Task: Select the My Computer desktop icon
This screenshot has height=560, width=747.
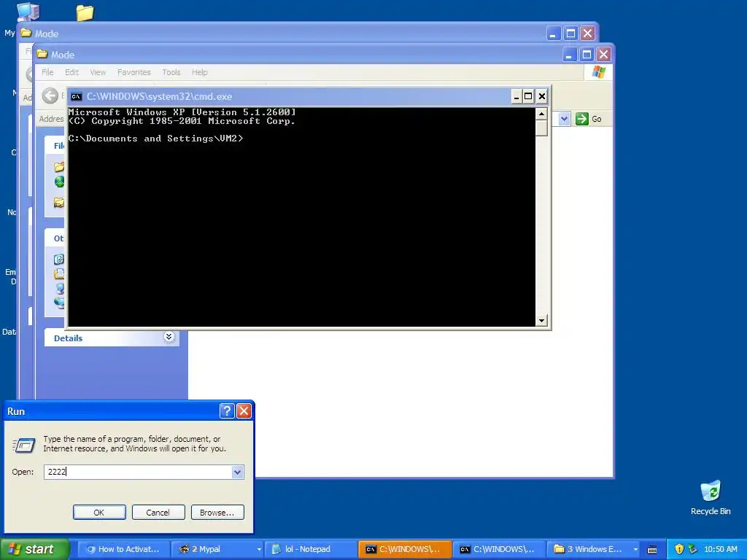Action: 28,12
